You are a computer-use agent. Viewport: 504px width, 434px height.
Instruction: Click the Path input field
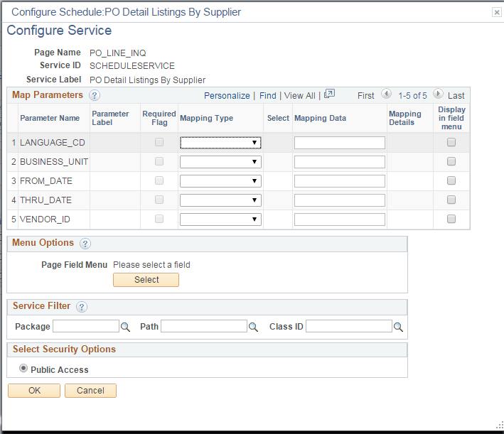pos(204,326)
